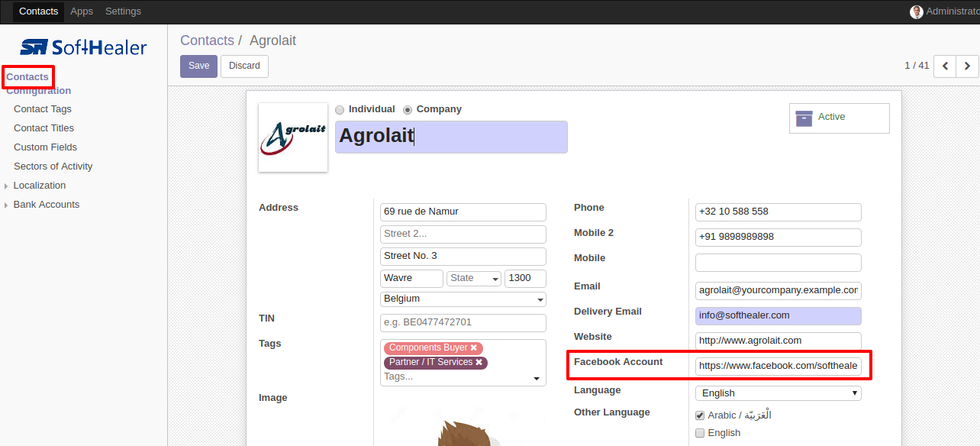Image resolution: width=980 pixels, height=446 pixels.
Task: Remove the Partner / IT Services tag
Action: coord(479,363)
